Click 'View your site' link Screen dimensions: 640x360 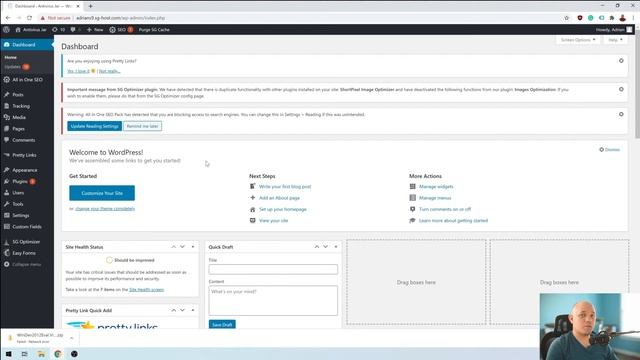point(273,220)
